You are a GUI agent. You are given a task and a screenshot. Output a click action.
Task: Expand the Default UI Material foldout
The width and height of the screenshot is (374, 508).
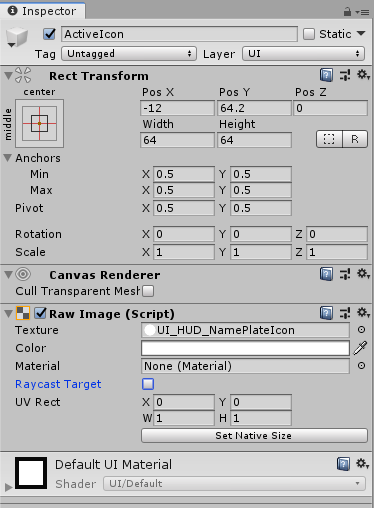(8, 487)
